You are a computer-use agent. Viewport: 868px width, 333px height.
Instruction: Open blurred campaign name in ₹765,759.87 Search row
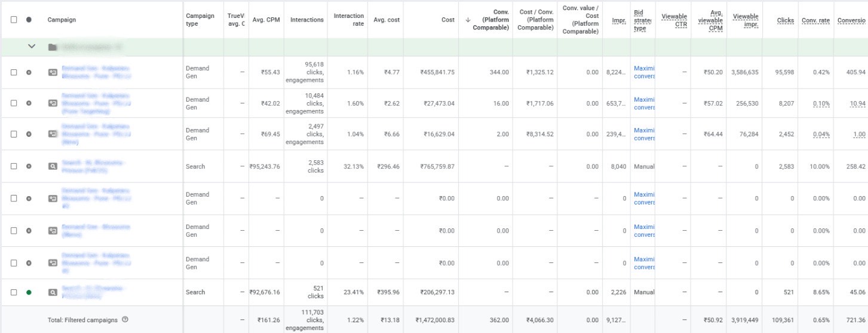94,166
